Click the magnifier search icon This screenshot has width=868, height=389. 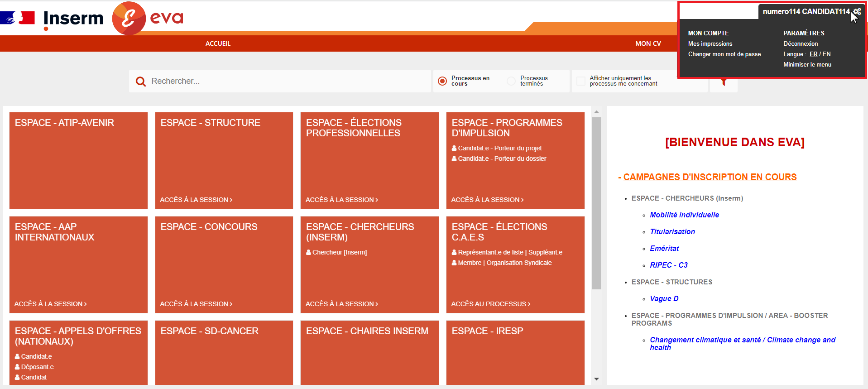(x=141, y=82)
